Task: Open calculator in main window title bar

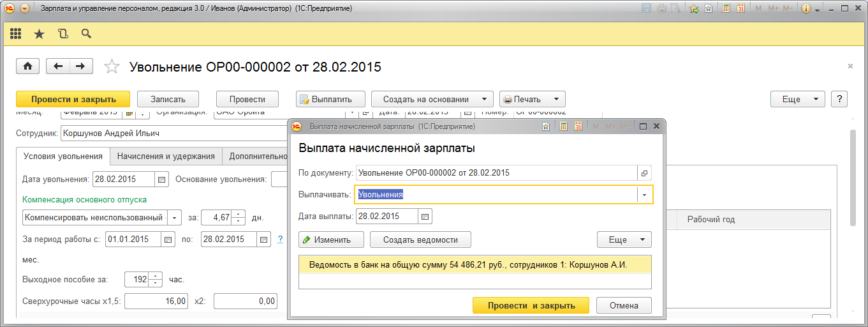Action: (x=726, y=9)
